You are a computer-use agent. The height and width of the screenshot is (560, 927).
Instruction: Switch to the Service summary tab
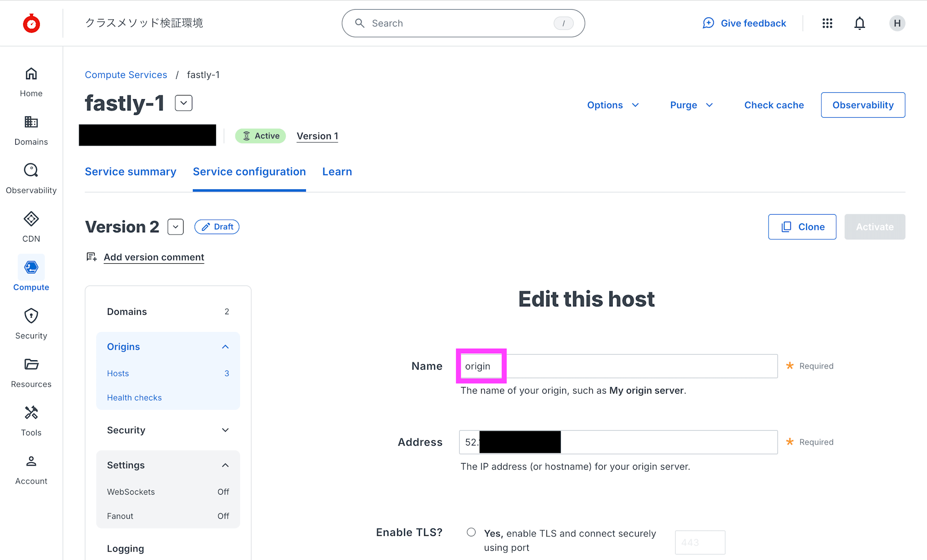point(130,172)
